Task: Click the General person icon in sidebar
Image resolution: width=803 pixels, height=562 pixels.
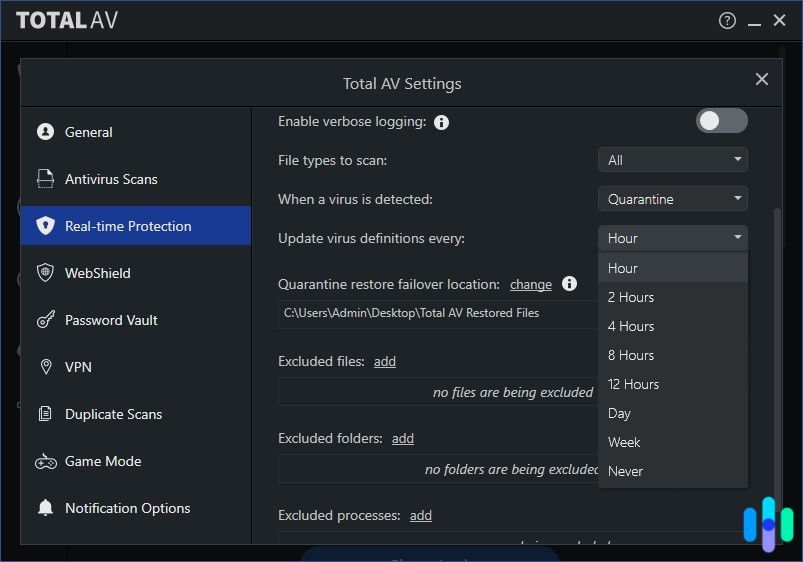Action: [x=45, y=132]
